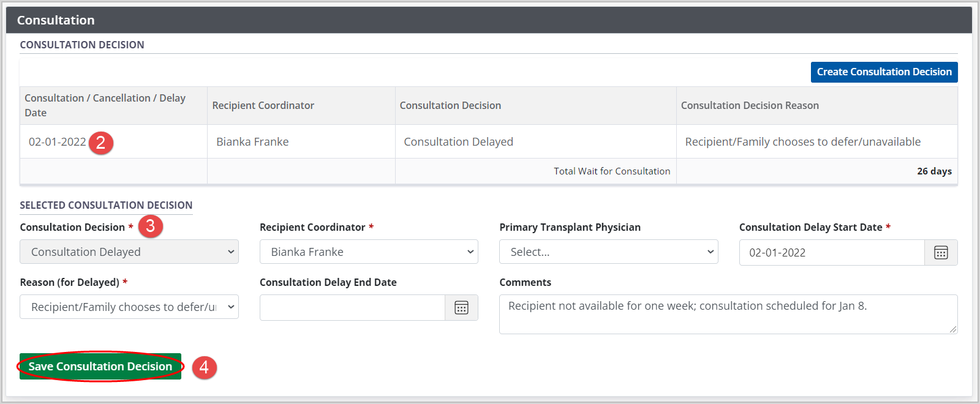Screen dimensions: 980x404
Task: Click the Consultation Decision Reason column header
Action: tap(750, 105)
